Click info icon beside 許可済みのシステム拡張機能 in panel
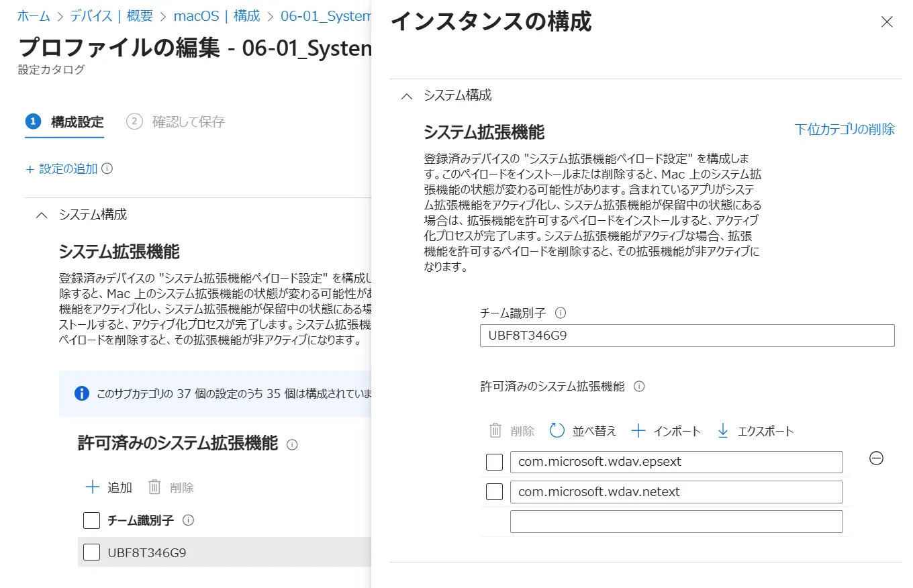The height and width of the screenshot is (588, 913). tap(639, 387)
